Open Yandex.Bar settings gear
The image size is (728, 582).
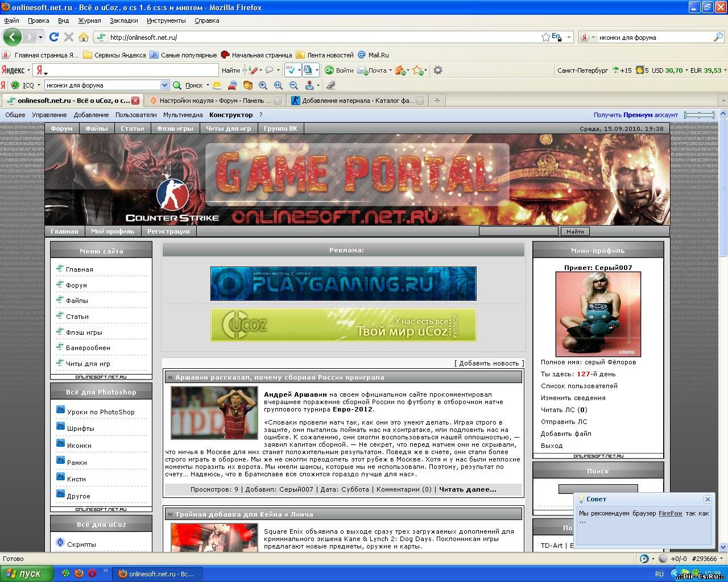[x=437, y=70]
